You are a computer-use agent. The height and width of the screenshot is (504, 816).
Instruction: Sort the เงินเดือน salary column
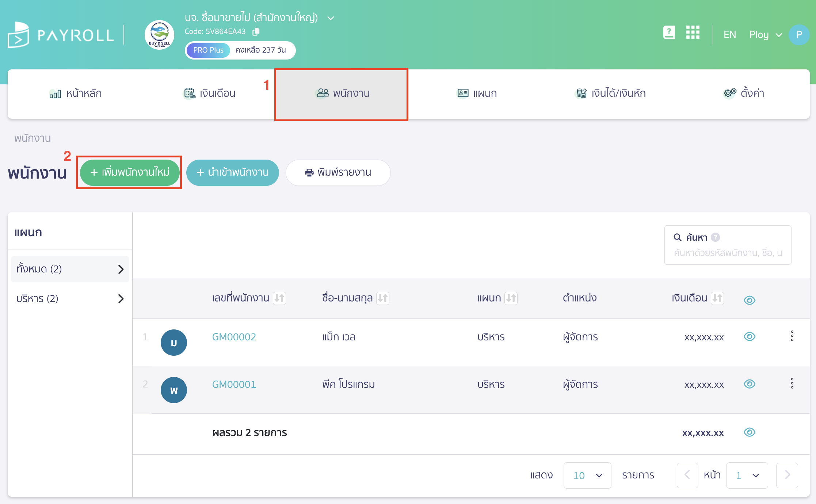coord(718,298)
